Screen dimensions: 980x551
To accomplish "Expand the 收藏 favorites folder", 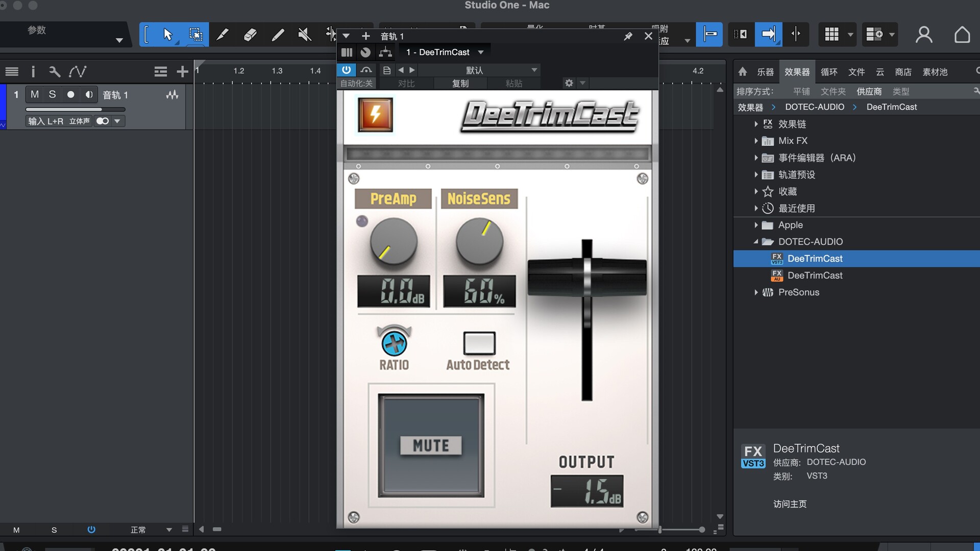I will [x=756, y=191].
